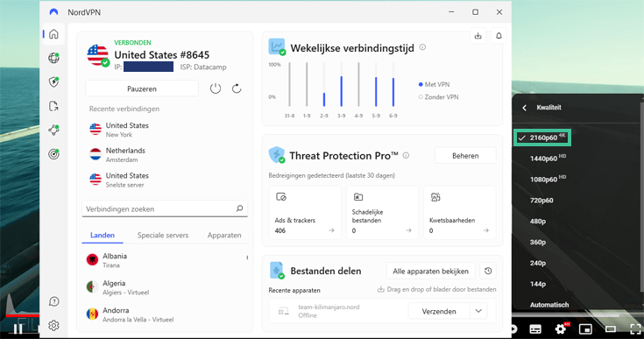Click Alle apparaten bekijken
The height and width of the screenshot is (339, 644).
[x=430, y=271]
